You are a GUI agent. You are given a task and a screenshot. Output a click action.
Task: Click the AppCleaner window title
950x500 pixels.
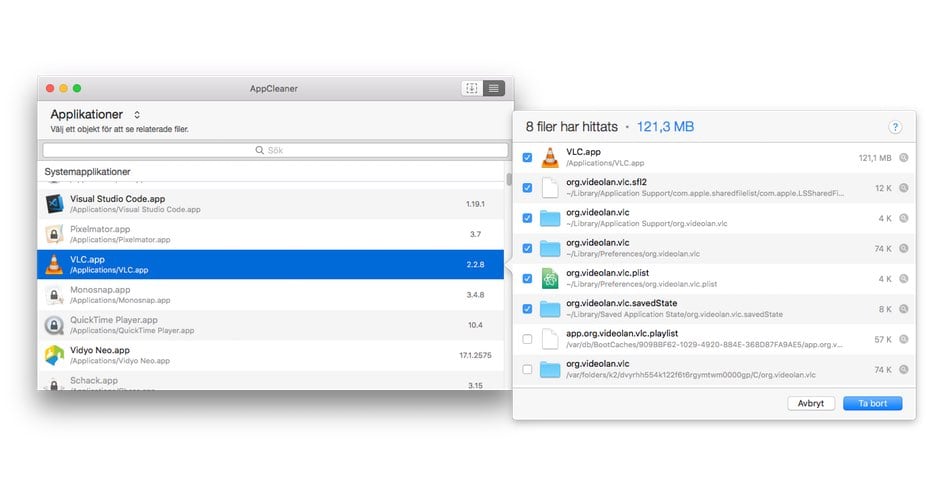274,88
